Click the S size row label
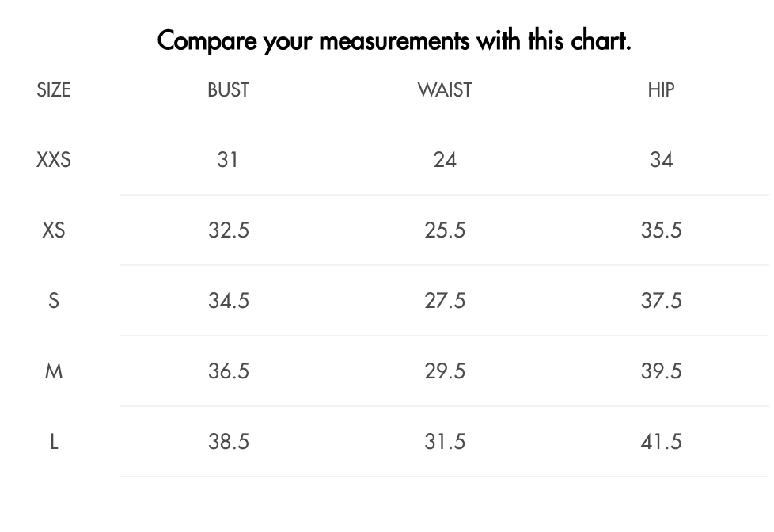 point(54,301)
